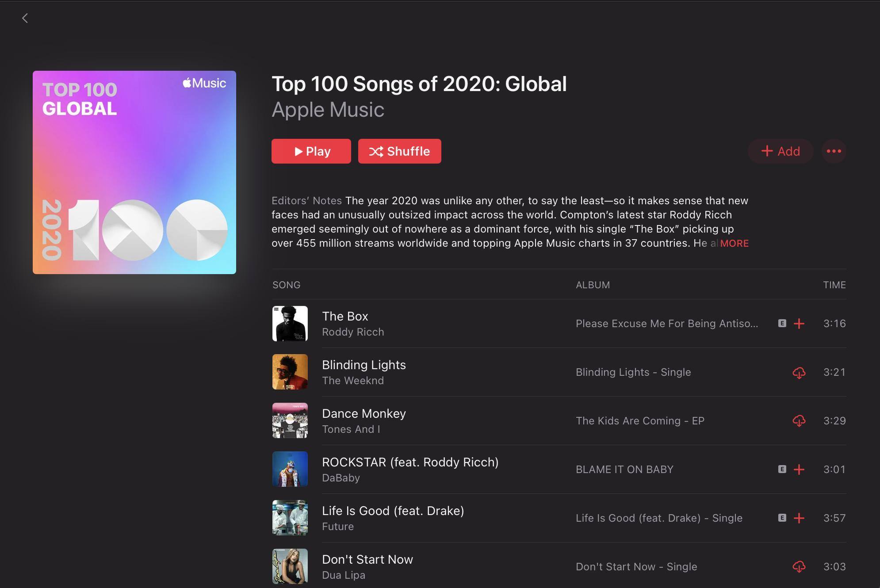Add The Box to library
The image size is (880, 588).
[x=799, y=324]
